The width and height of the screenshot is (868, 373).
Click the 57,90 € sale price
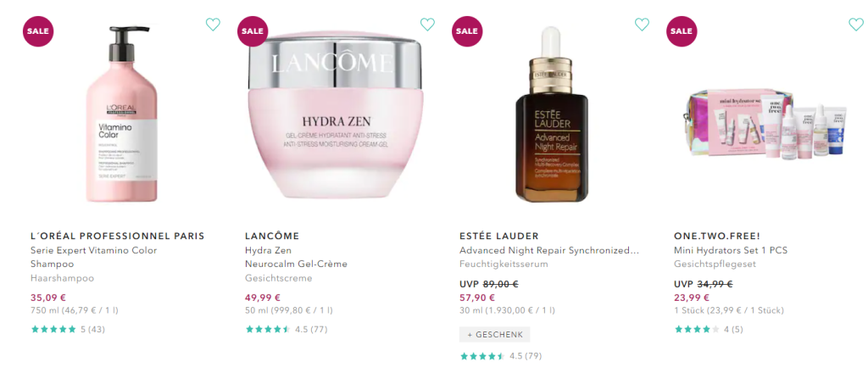click(x=477, y=298)
